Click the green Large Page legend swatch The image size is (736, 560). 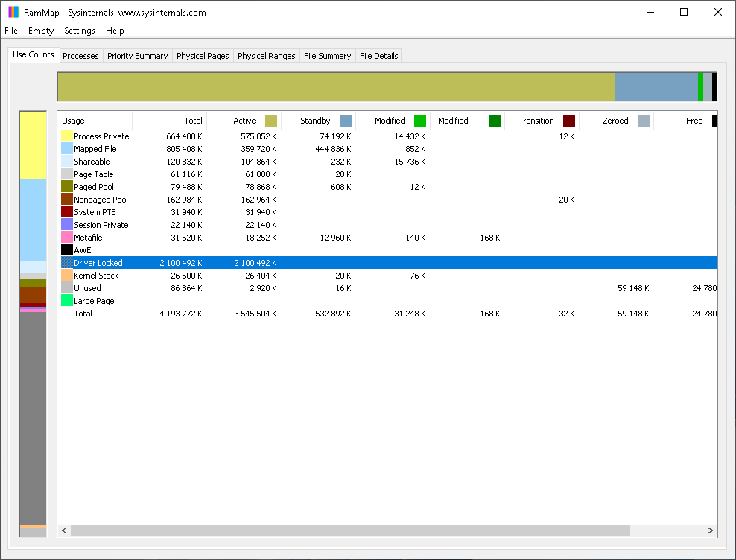pyautogui.click(x=67, y=301)
